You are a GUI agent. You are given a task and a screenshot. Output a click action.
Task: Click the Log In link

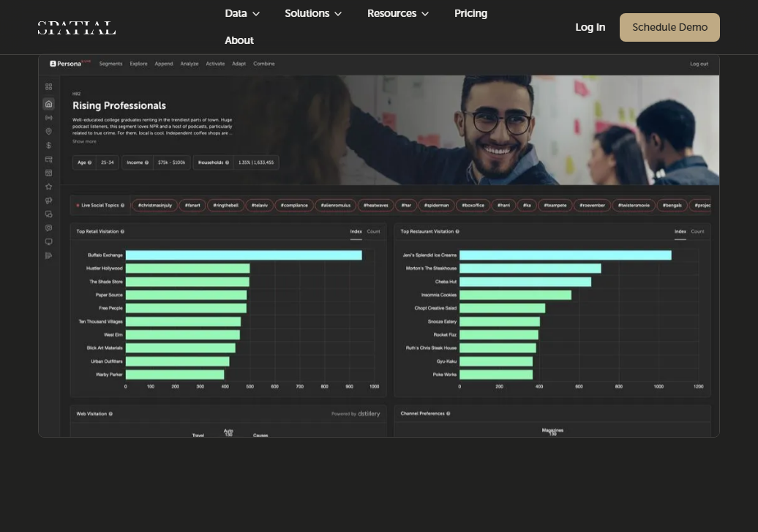pos(590,28)
